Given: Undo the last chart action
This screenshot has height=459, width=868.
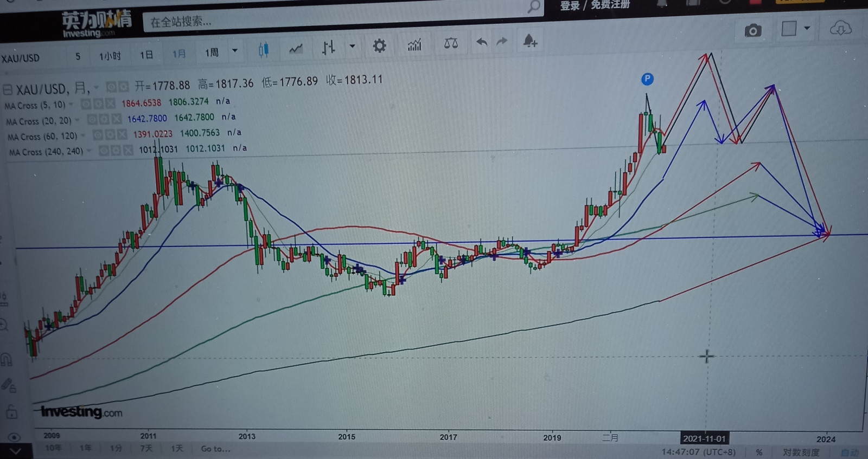Looking at the screenshot, I should click(x=481, y=42).
